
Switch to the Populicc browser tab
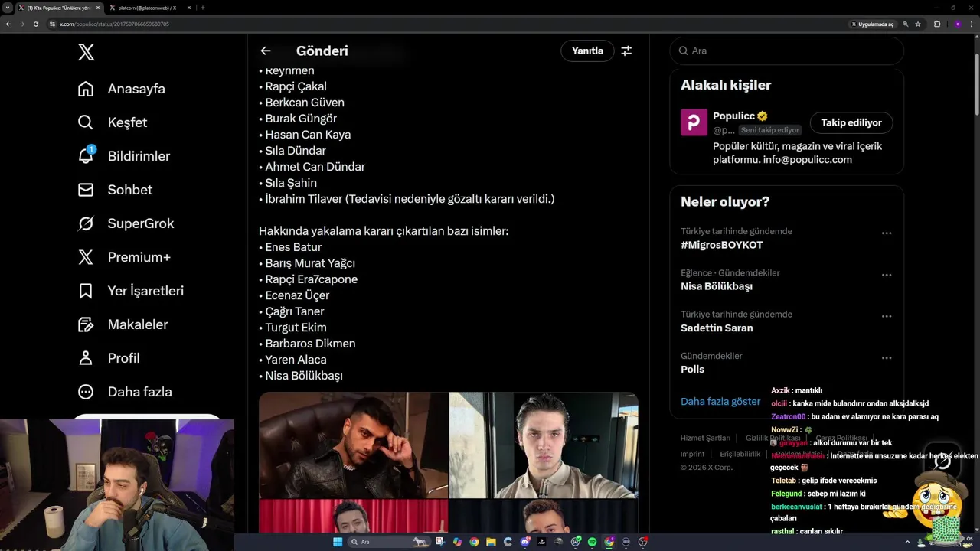click(60, 8)
